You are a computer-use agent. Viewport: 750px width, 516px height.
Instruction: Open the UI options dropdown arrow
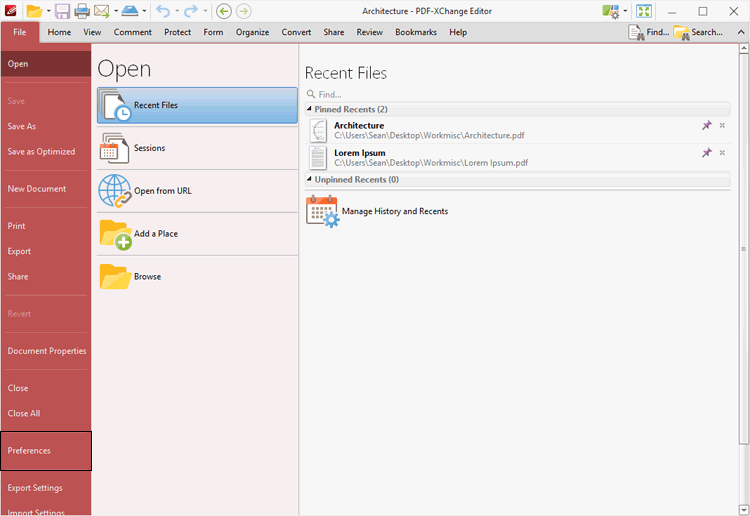[625, 11]
